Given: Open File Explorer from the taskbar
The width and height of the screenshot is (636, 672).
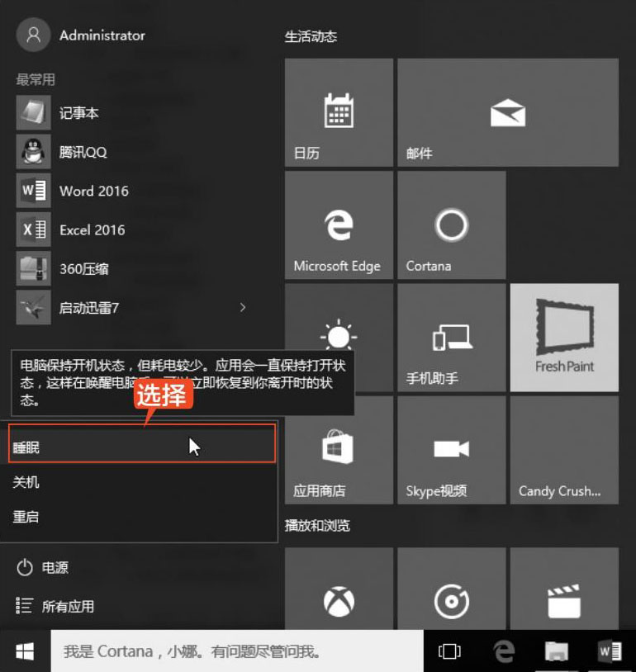Looking at the screenshot, I should 556,651.
